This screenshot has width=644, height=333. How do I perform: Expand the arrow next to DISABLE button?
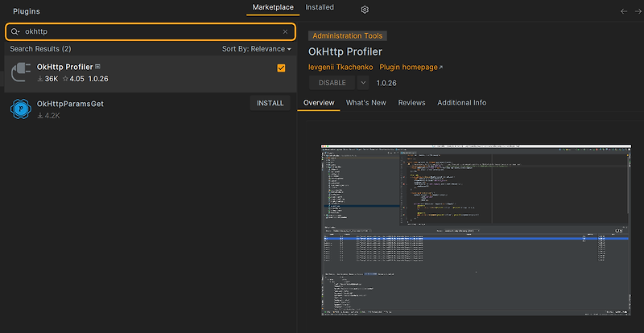tap(363, 83)
